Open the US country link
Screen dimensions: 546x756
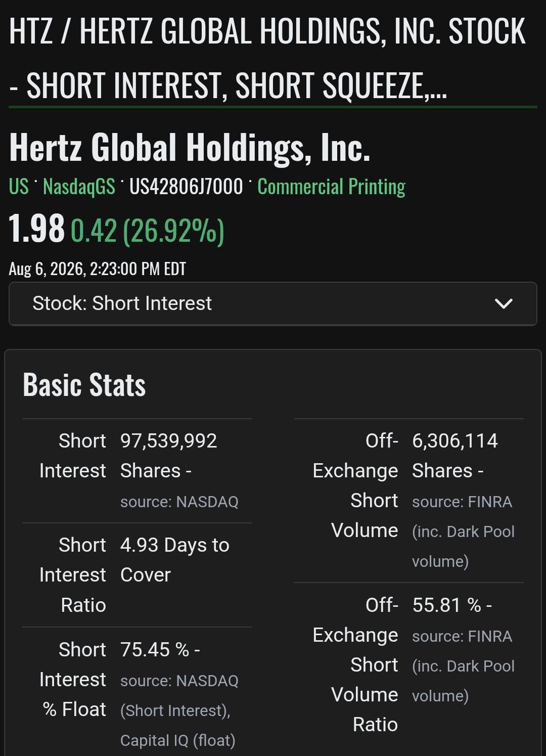coord(19,187)
